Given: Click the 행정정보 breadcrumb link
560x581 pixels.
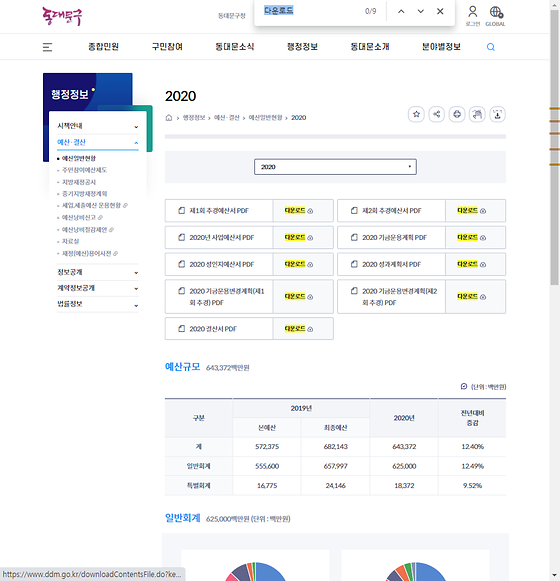Looking at the screenshot, I should [194, 118].
